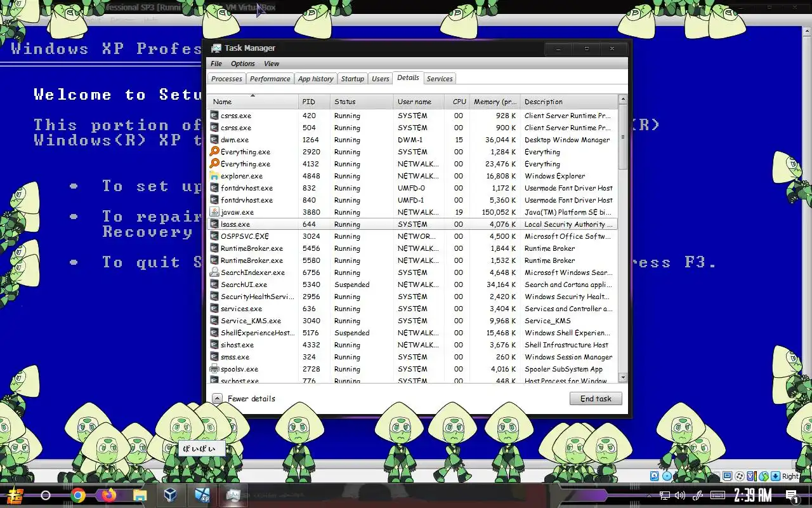Click the Everything.exe icon with PID 2920

pos(214,152)
